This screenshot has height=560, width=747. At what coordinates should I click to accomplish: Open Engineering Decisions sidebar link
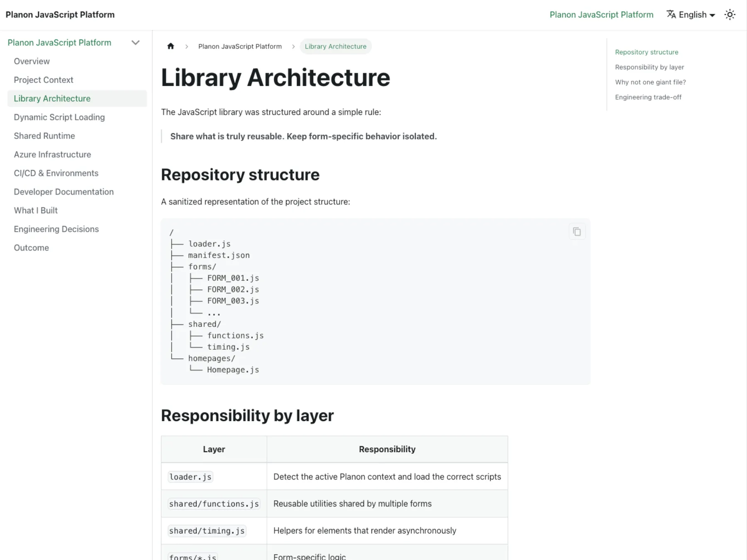tap(56, 229)
